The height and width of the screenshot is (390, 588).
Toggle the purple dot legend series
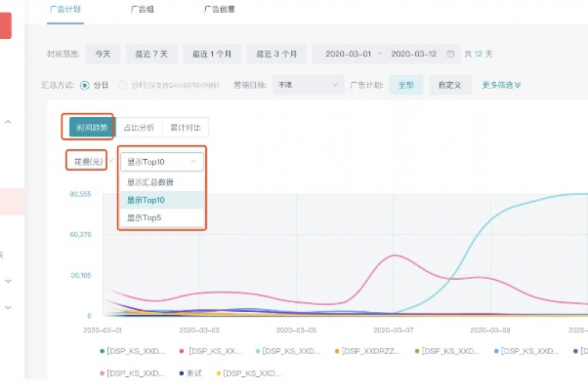[x=580, y=351]
